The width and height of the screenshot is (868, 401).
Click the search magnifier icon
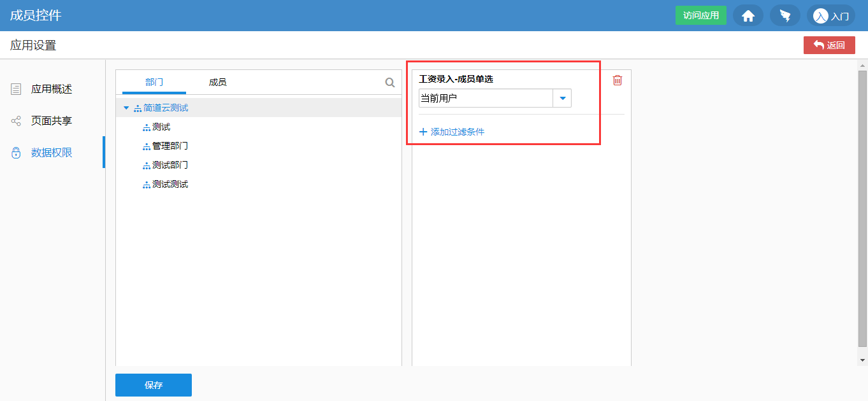(390, 83)
